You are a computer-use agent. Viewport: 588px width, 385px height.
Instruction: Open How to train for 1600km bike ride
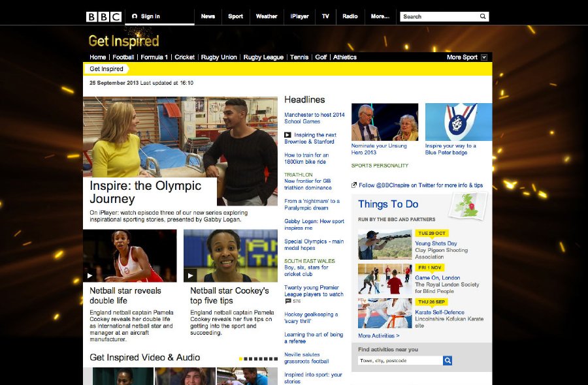point(306,159)
